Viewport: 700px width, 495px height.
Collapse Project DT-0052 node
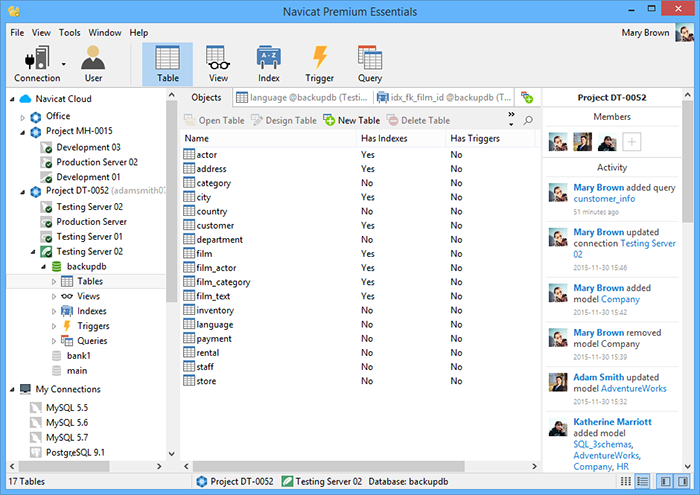[22, 192]
